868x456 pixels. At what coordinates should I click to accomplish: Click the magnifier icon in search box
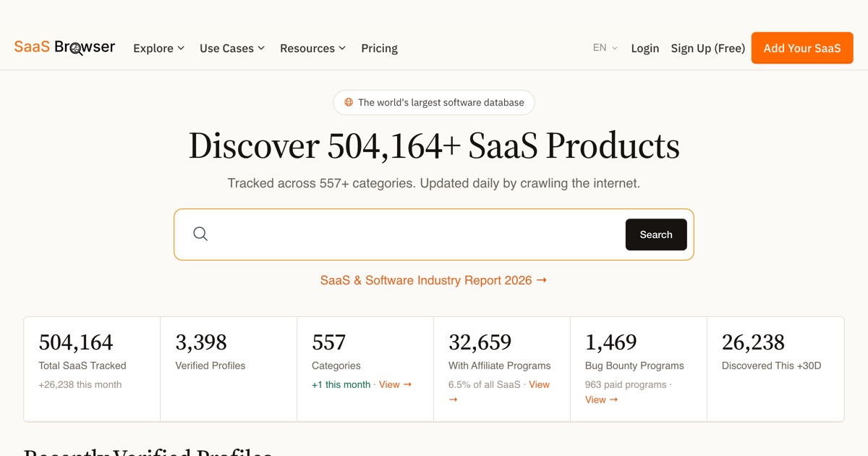(x=200, y=234)
